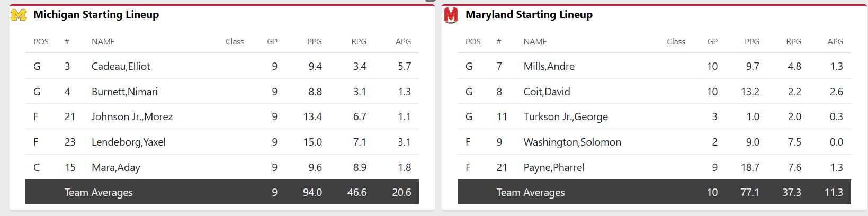The image size is (868, 216).
Task: Click the Maryland red M logo
Action: click(451, 15)
